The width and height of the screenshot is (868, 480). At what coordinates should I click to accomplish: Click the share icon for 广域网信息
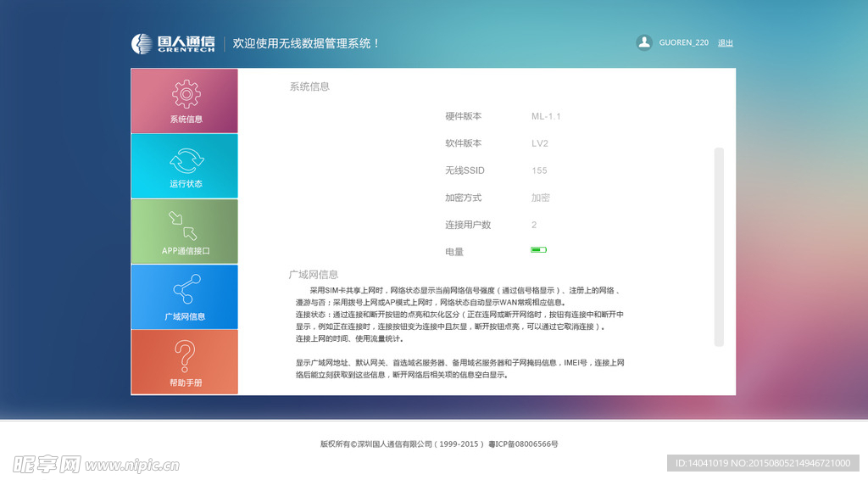[186, 290]
